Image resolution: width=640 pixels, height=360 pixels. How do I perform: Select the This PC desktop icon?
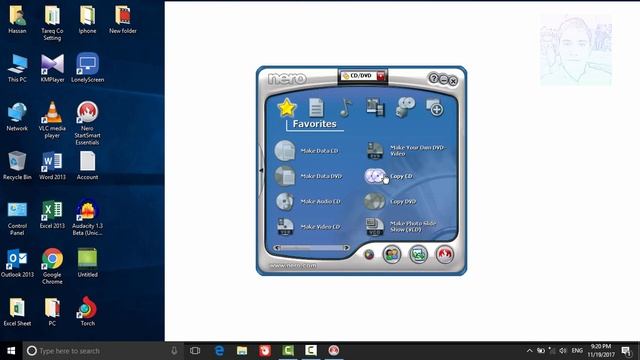pyautogui.click(x=17, y=68)
